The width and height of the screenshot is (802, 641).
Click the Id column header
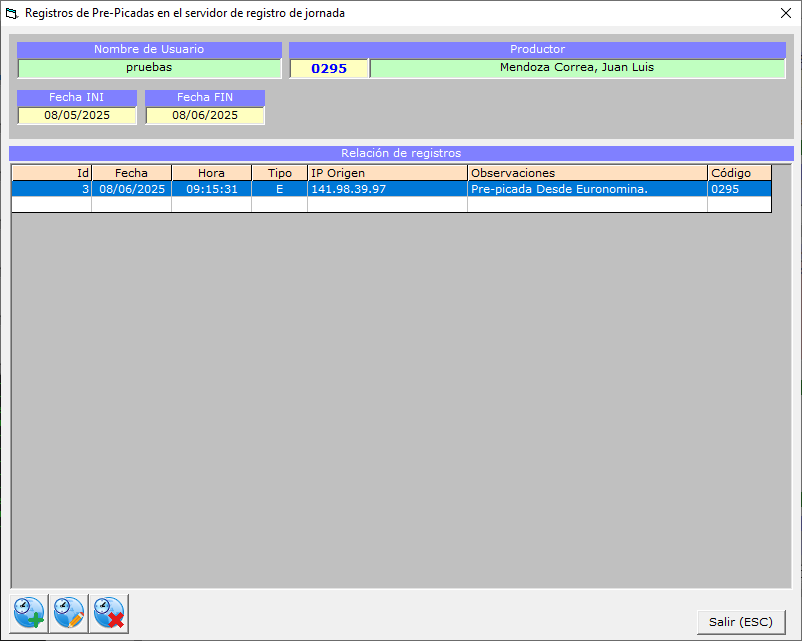pyautogui.click(x=51, y=173)
